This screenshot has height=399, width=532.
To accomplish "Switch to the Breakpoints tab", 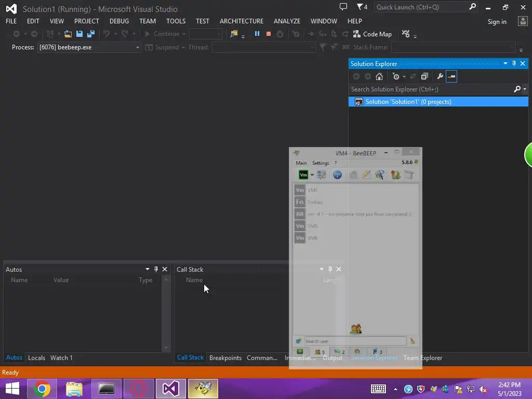I will coord(225,357).
